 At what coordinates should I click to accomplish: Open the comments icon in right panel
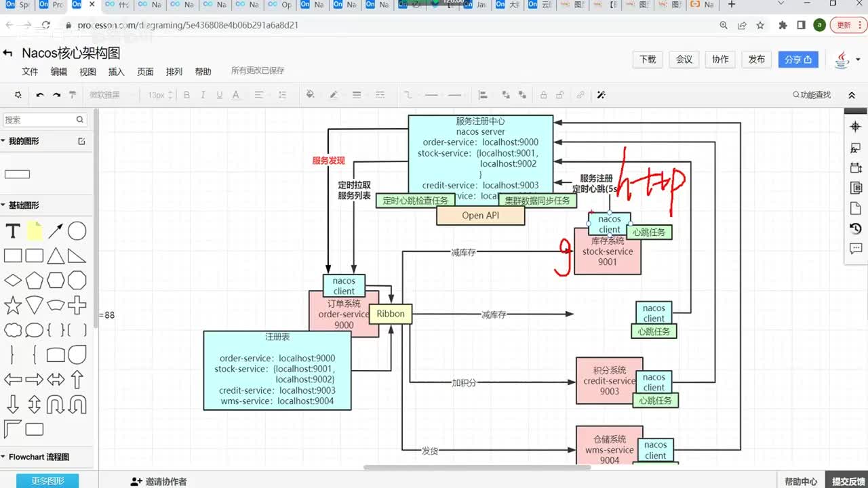coord(855,249)
